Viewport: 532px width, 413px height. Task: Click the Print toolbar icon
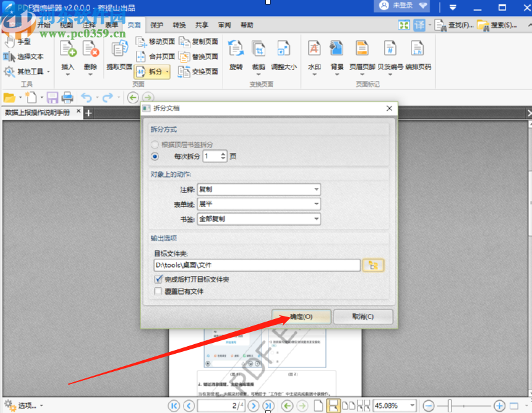pos(67,98)
